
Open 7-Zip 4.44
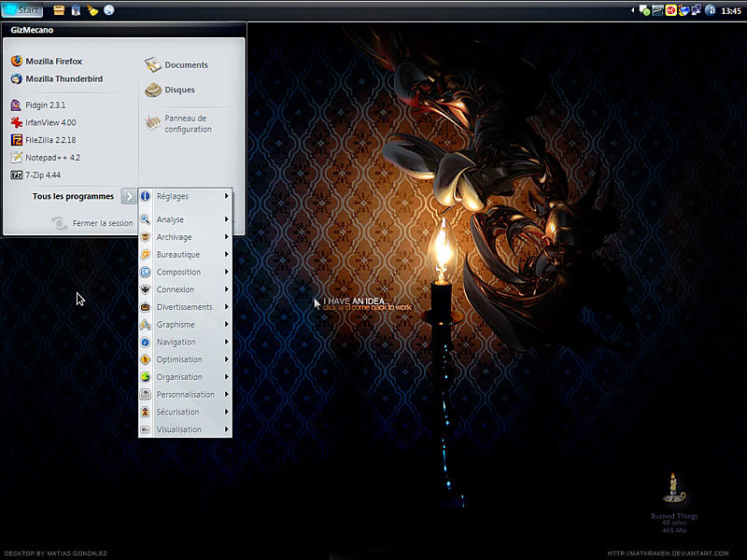tap(35, 175)
